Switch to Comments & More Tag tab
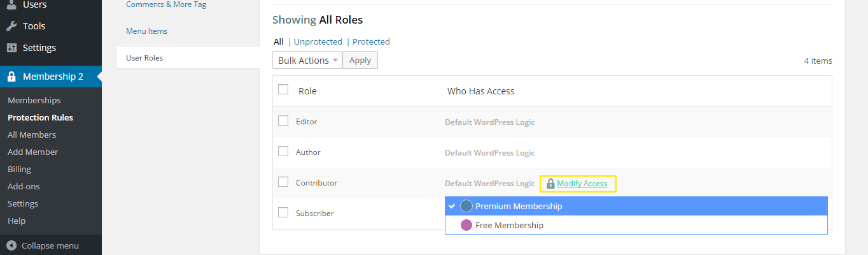 [x=166, y=4]
